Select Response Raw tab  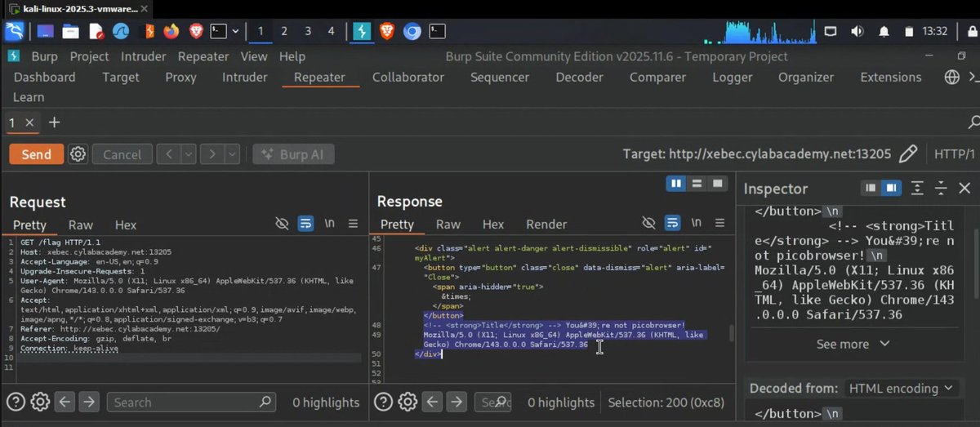(448, 225)
